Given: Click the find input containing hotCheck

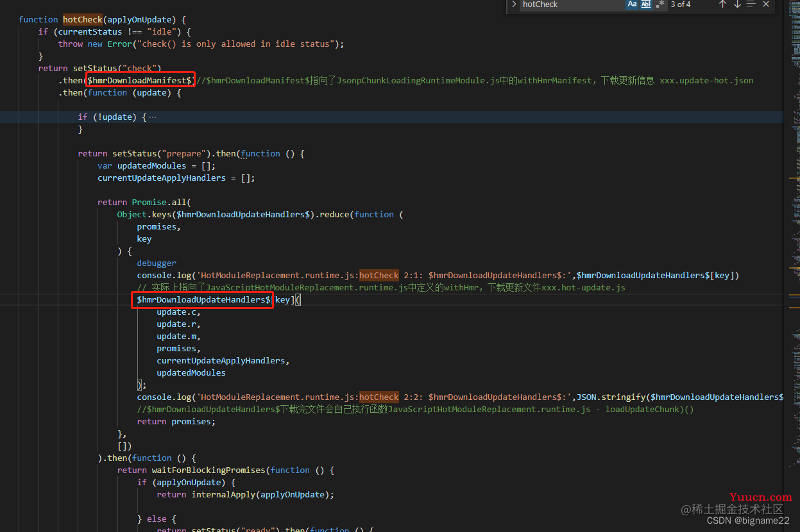Looking at the screenshot, I should point(572,4).
